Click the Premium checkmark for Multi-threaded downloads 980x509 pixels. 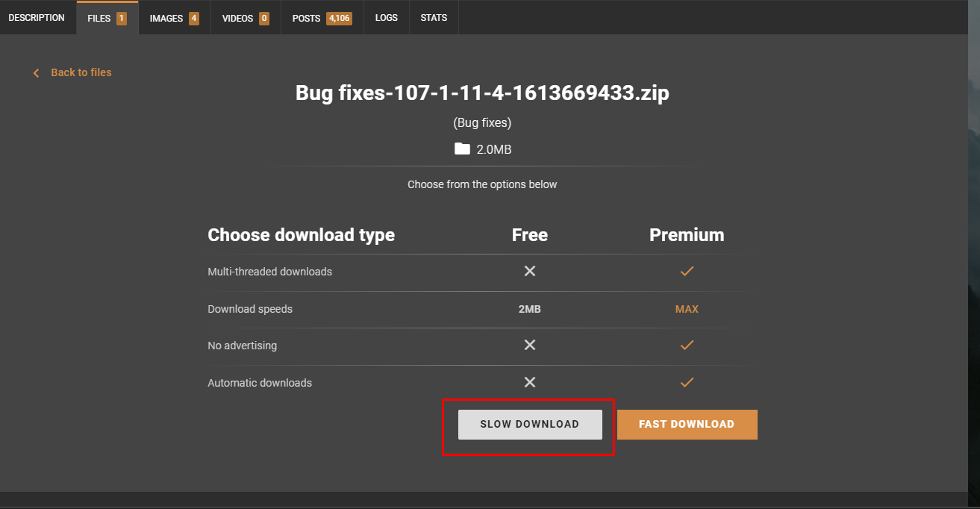(x=687, y=272)
